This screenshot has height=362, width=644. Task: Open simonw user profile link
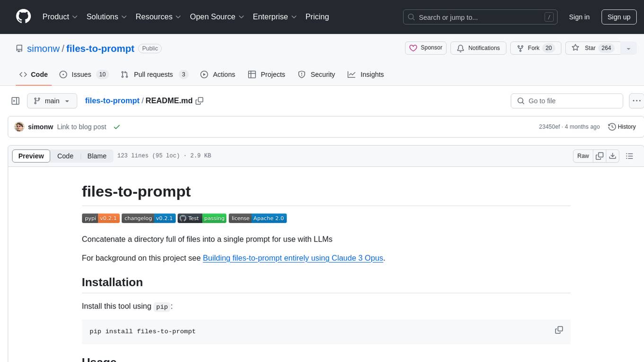point(44,48)
